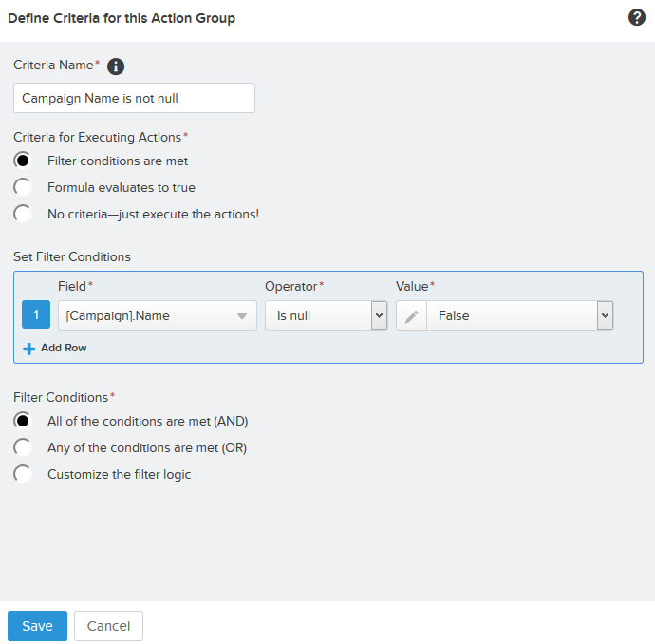The image size is (655, 644).
Task: Select 'Any of the conditions are met (OR)'
Action: pos(23,447)
